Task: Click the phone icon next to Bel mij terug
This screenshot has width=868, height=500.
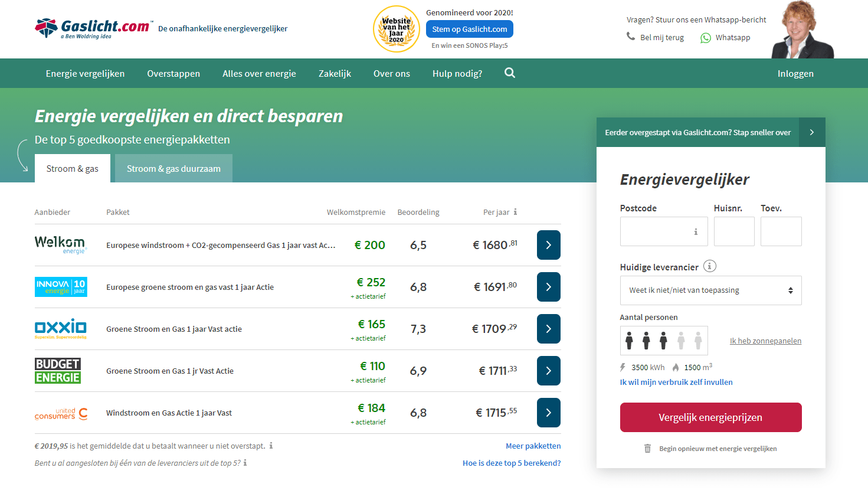Action: click(x=631, y=37)
